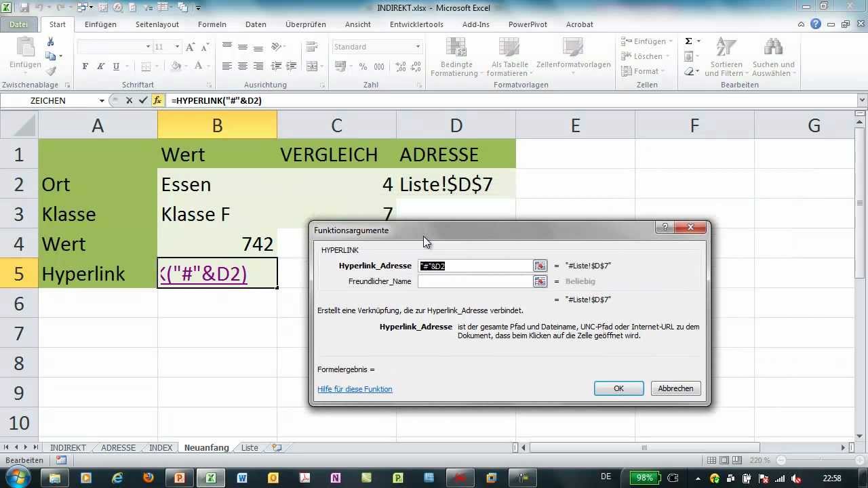This screenshot has width=868, height=488.
Task: Toggle underline U formatting
Action: pyautogui.click(x=117, y=66)
